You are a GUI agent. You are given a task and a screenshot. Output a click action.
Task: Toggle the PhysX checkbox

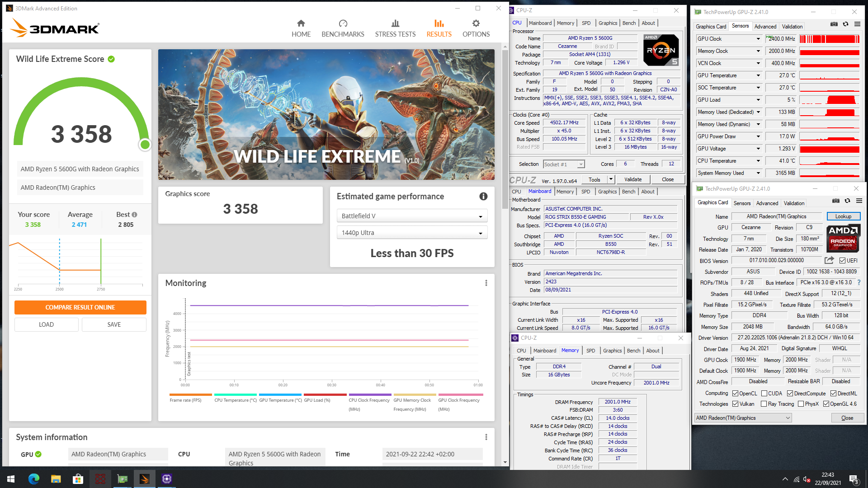(x=801, y=404)
